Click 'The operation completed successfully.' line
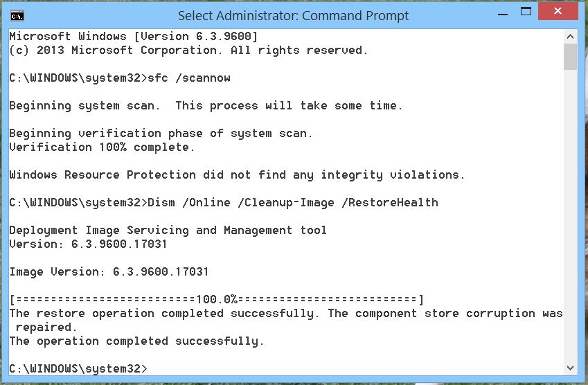 136,341
